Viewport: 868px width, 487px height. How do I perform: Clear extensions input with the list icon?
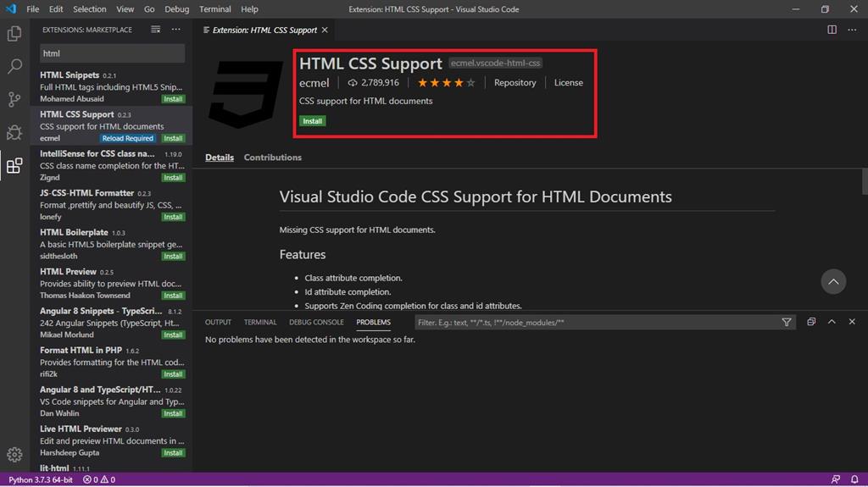(156, 30)
